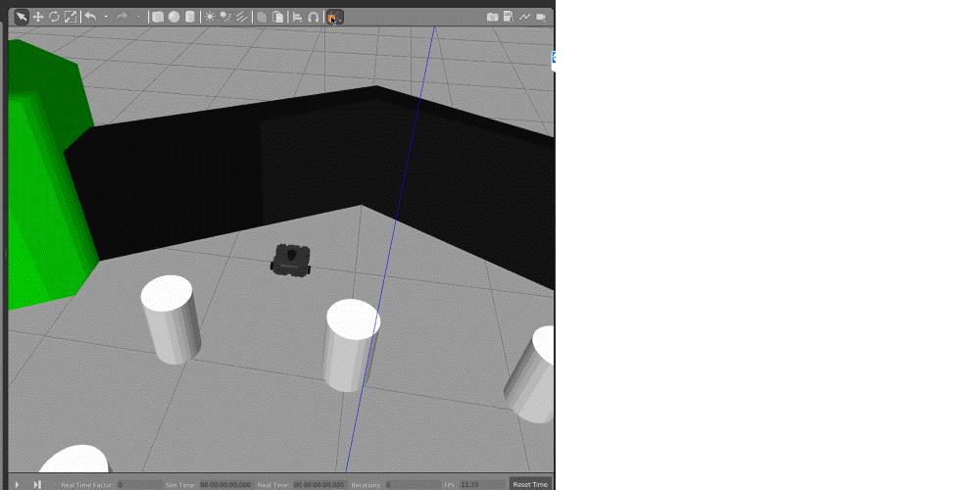Choose the Select mode arrow tool
Image resolution: width=980 pixels, height=490 pixels.
[x=22, y=17]
